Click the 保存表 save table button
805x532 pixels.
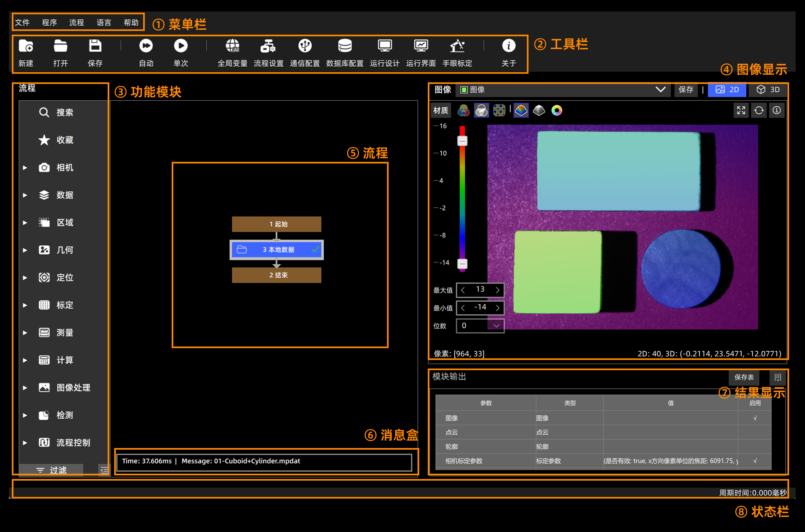744,377
